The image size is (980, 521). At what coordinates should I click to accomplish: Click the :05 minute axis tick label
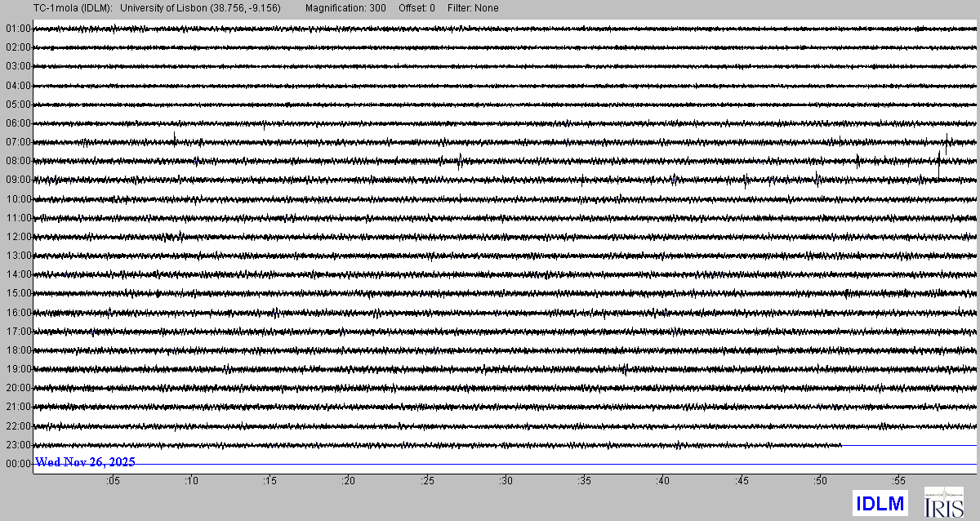[x=113, y=482]
